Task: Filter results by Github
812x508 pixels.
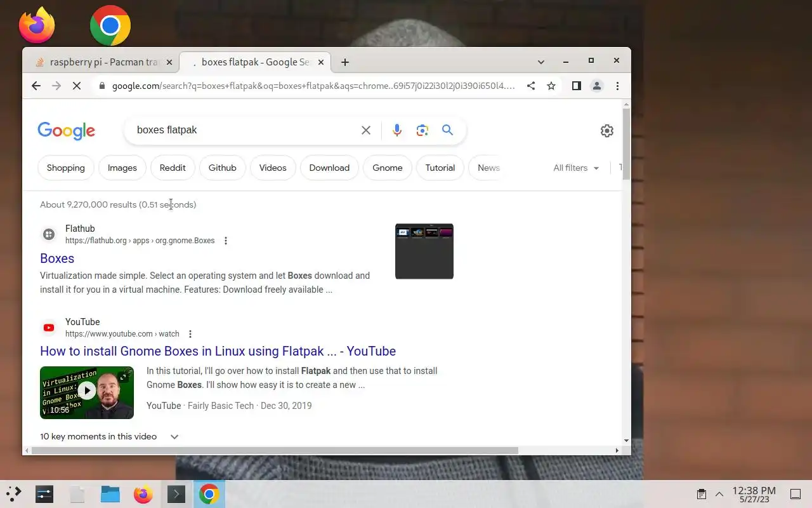Action: [223, 168]
